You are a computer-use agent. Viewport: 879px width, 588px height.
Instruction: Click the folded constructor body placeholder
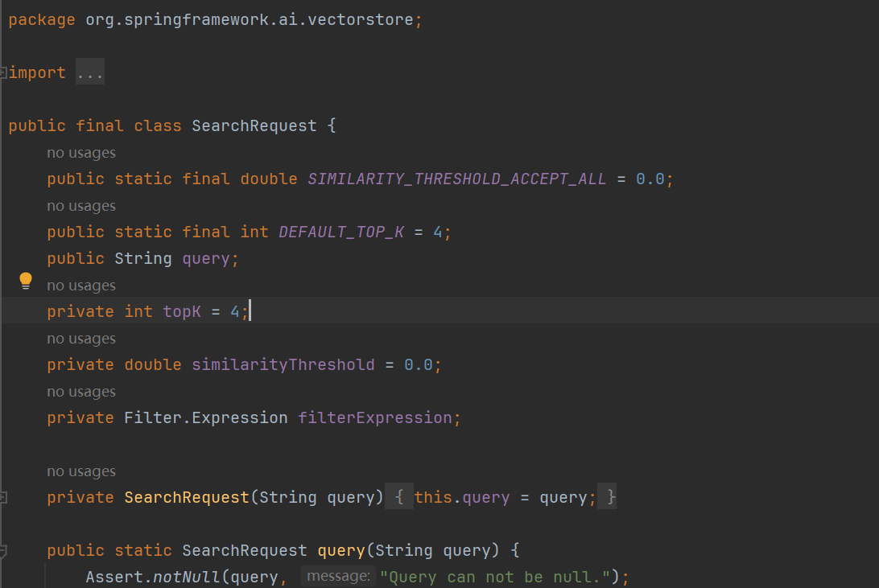[400, 496]
